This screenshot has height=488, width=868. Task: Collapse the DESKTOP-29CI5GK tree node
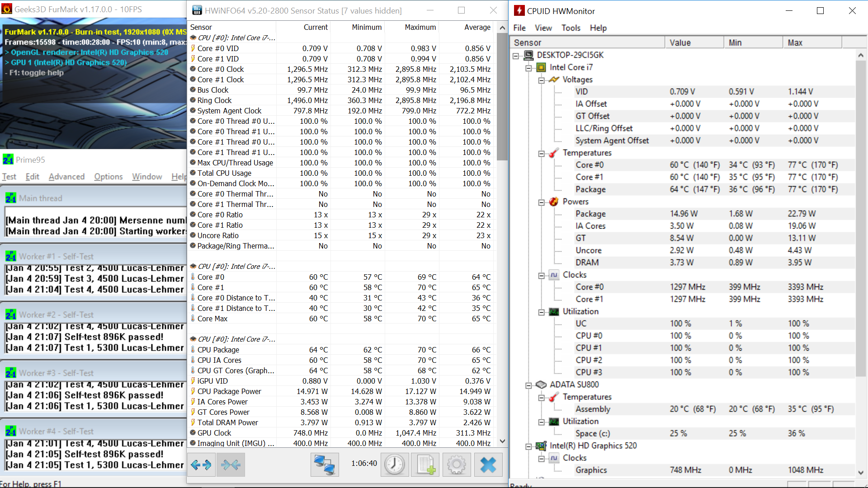(x=516, y=56)
